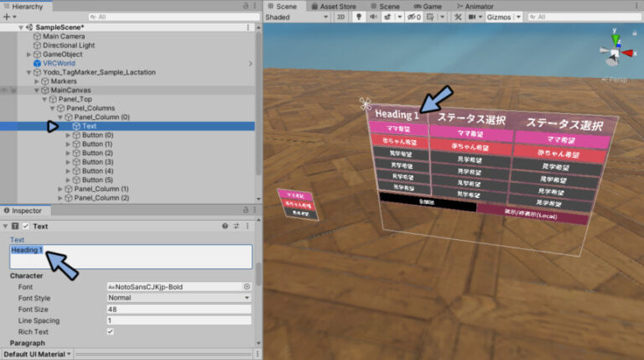Click Hierarchy search field
Viewport: 644px width, 360px height.
click(174, 17)
